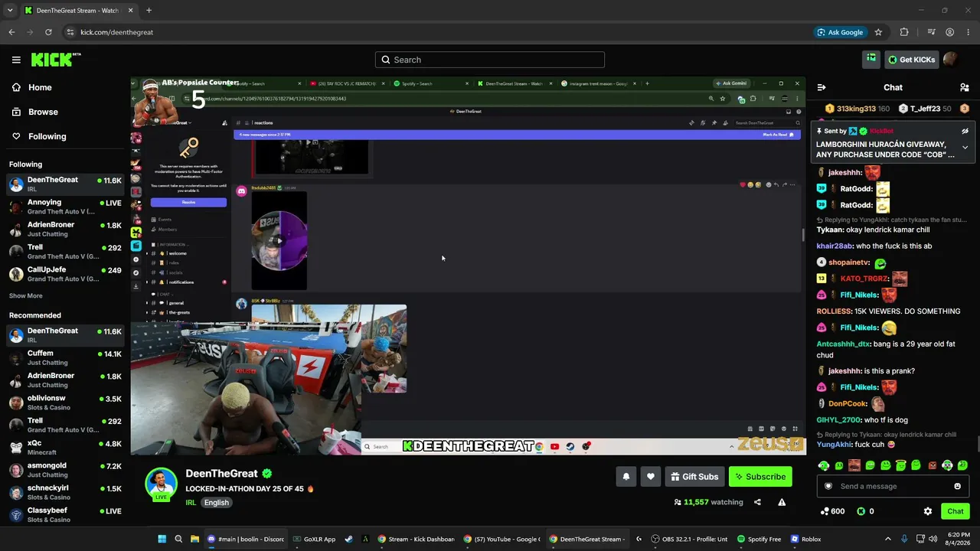The height and width of the screenshot is (551, 980).
Task: Open the user profile avatar menu
Action: click(x=951, y=59)
